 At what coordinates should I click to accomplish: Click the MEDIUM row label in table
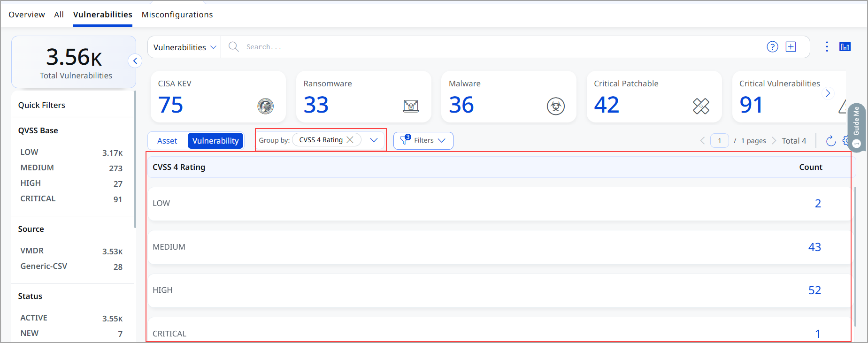coord(169,247)
